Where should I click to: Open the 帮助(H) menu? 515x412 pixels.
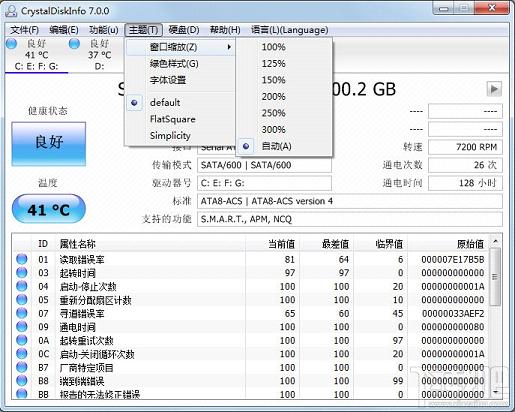pyautogui.click(x=225, y=30)
